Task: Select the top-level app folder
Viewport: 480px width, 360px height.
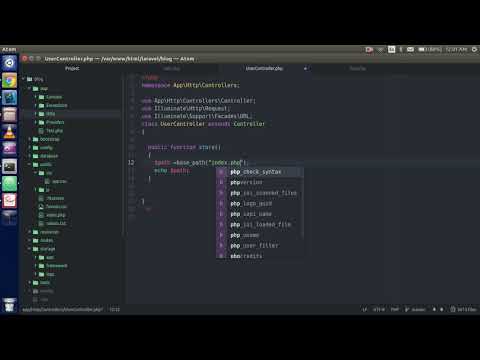Action: [44, 89]
